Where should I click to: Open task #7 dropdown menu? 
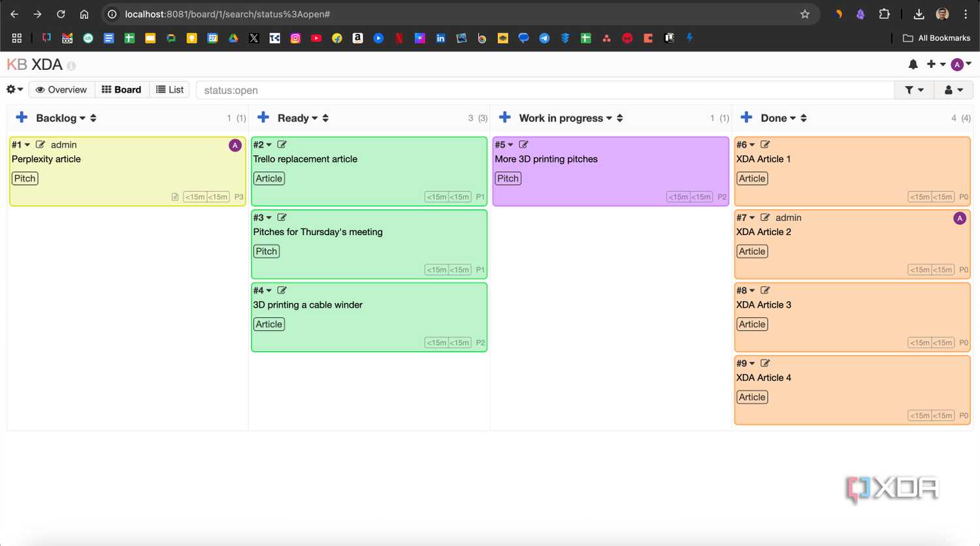[x=745, y=217]
